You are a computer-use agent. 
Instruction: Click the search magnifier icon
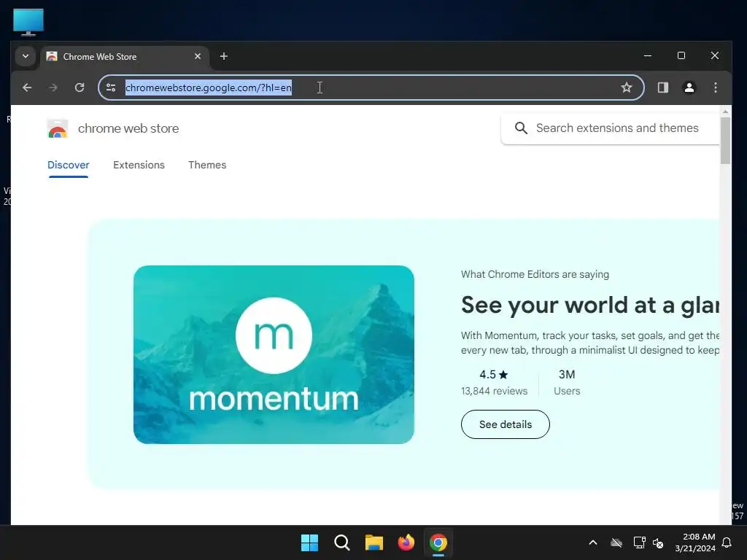coord(521,128)
